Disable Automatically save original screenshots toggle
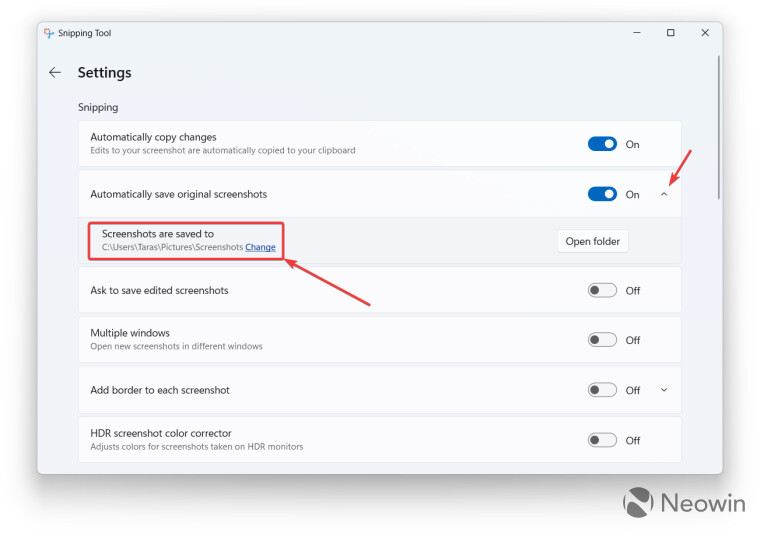 (x=602, y=194)
